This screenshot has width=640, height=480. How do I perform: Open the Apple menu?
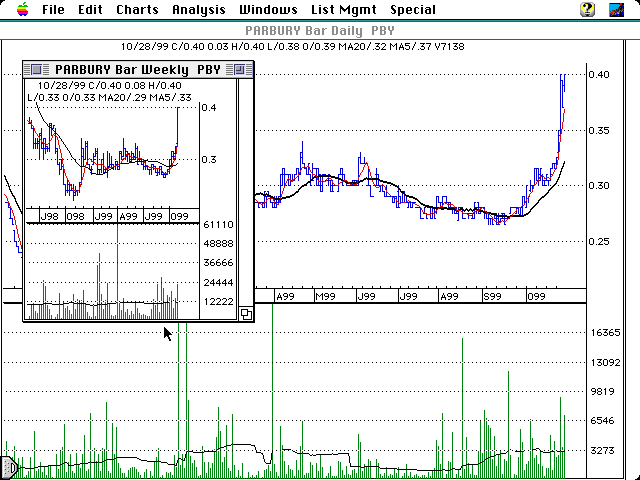point(23,9)
